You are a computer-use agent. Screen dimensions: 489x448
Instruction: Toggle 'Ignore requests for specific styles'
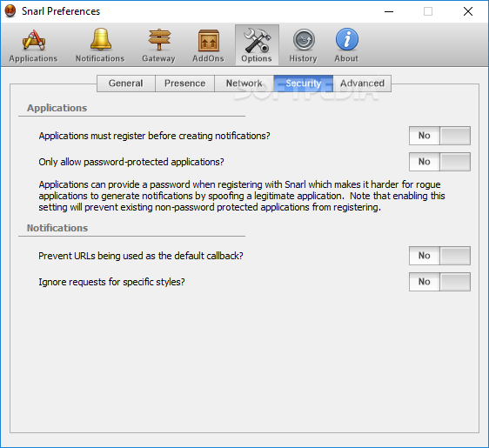(439, 282)
